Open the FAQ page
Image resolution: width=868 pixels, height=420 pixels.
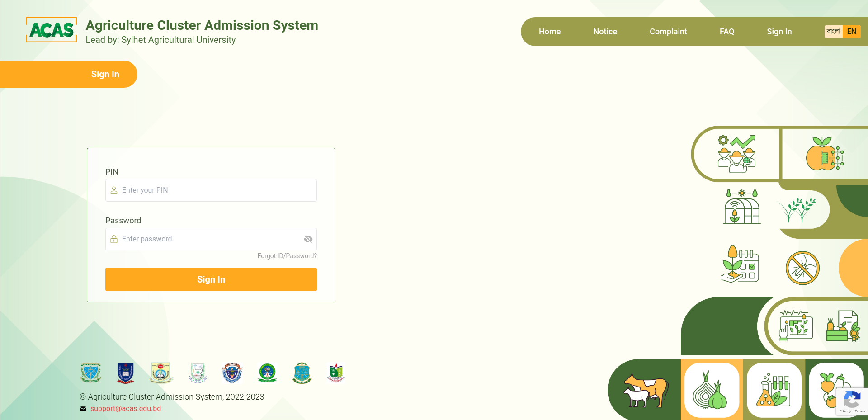click(727, 32)
